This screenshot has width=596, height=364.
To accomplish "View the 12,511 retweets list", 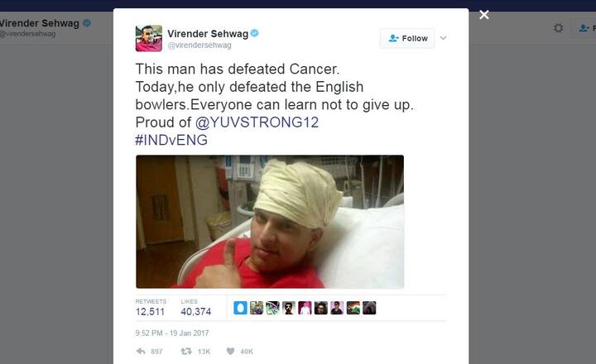I will pos(151,308).
